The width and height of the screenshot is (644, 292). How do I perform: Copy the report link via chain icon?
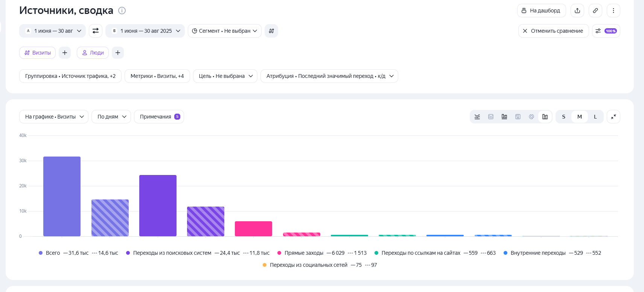(595, 11)
